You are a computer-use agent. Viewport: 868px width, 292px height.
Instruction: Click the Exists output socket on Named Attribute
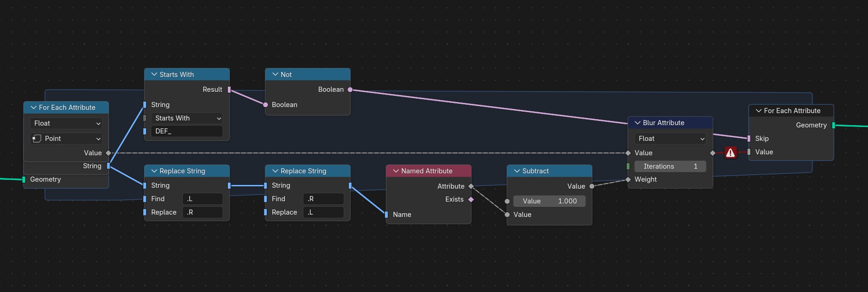click(471, 199)
